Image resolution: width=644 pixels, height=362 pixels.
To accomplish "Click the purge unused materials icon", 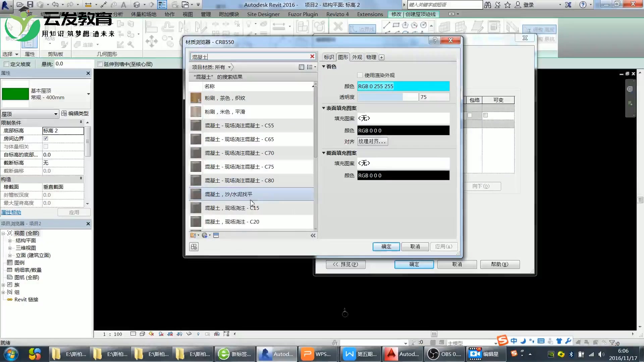I will 194,247.
